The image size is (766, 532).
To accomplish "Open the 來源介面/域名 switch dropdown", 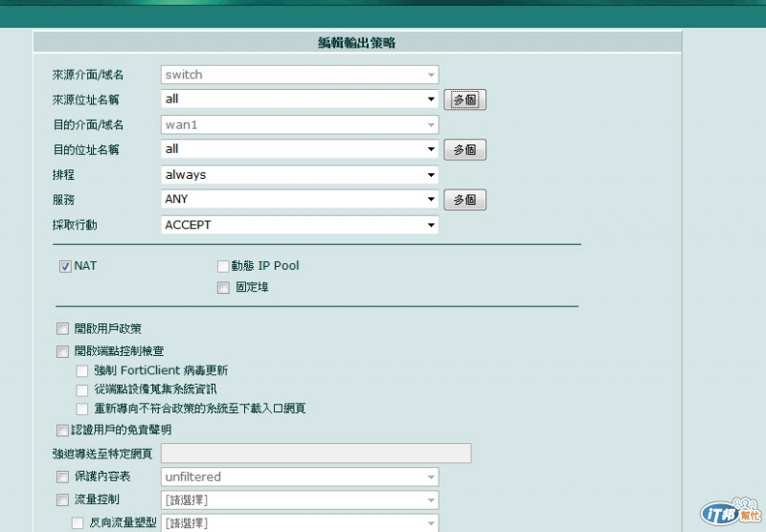I will pyautogui.click(x=300, y=75).
